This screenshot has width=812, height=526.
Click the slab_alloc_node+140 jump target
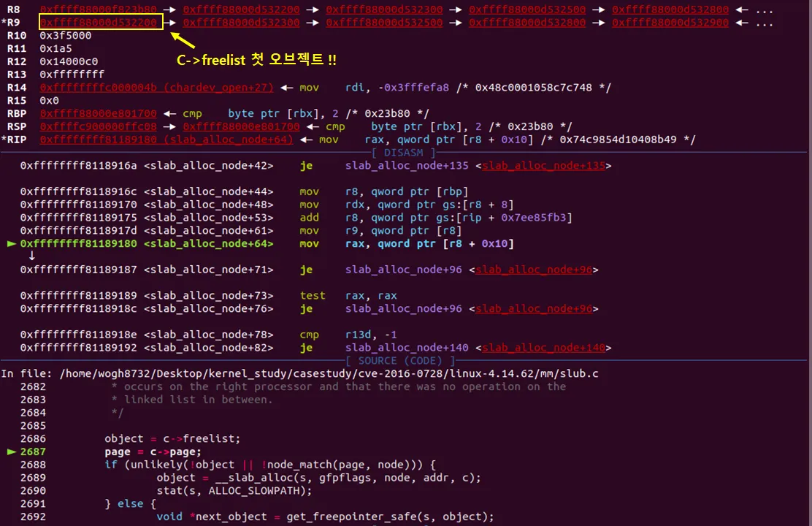[x=543, y=347]
